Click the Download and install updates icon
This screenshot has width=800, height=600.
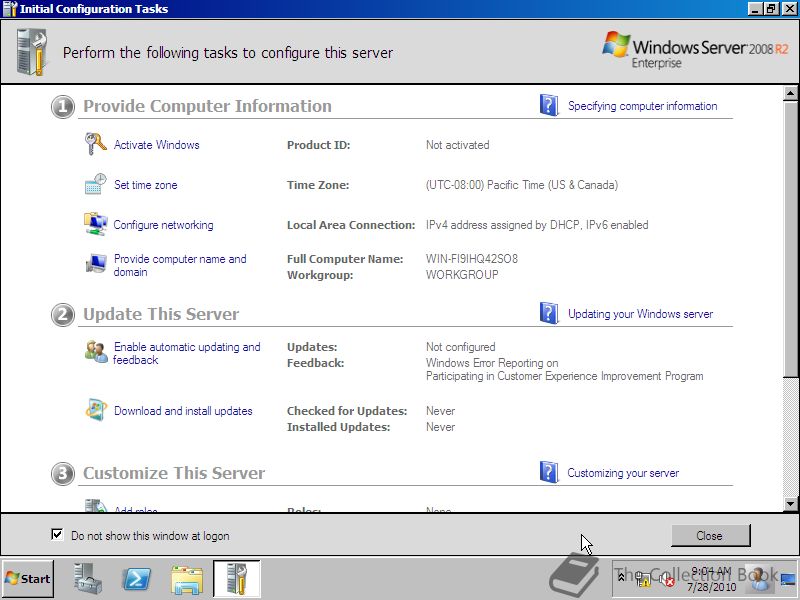coord(96,410)
